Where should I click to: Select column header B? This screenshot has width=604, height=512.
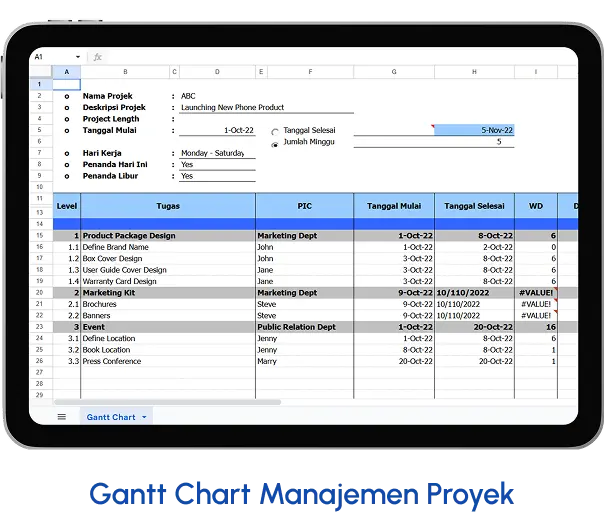tap(125, 72)
